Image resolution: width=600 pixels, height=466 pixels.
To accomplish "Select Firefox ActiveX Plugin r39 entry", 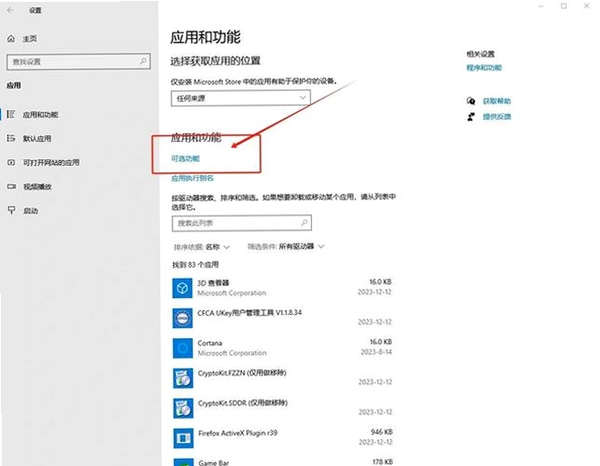I will [x=238, y=433].
